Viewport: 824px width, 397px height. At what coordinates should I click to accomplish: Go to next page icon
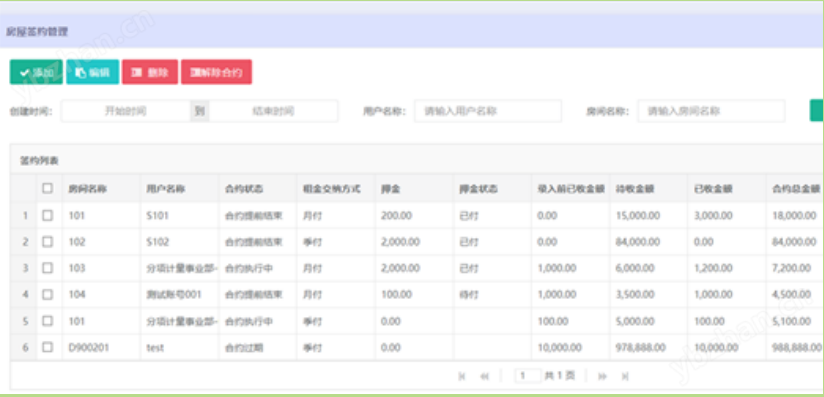[x=603, y=376]
